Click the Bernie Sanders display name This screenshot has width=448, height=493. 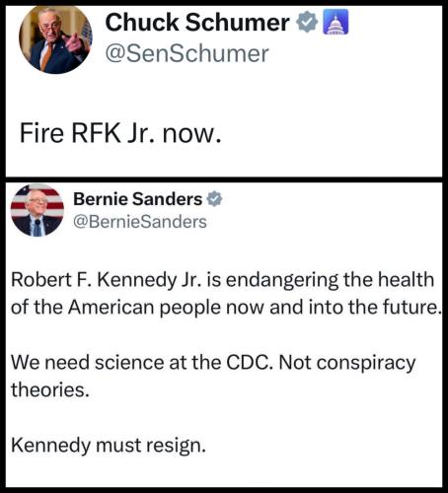click(x=137, y=199)
